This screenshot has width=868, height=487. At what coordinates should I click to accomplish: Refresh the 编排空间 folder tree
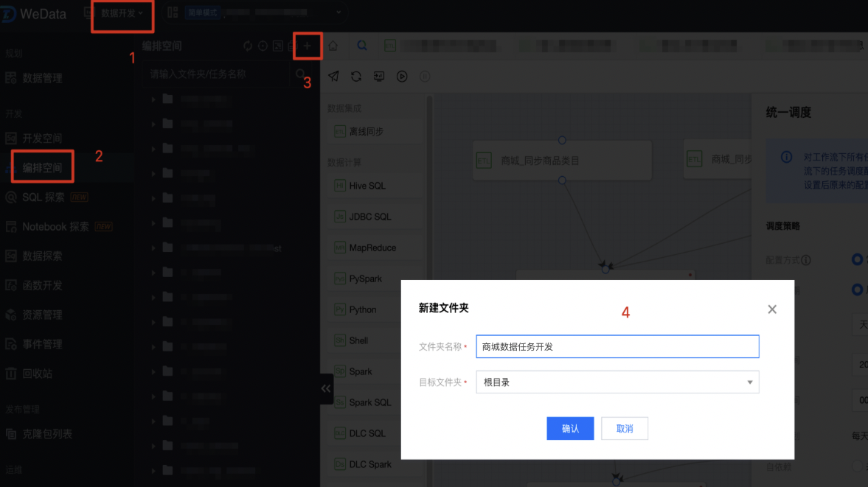pyautogui.click(x=248, y=46)
